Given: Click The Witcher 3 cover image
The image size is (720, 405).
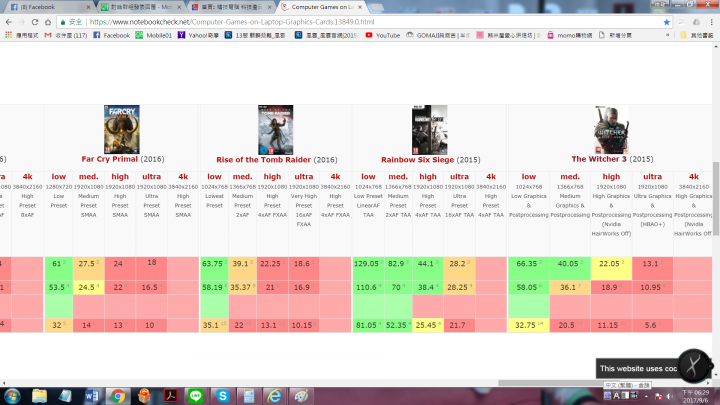Looking at the screenshot, I should pyautogui.click(x=611, y=129).
